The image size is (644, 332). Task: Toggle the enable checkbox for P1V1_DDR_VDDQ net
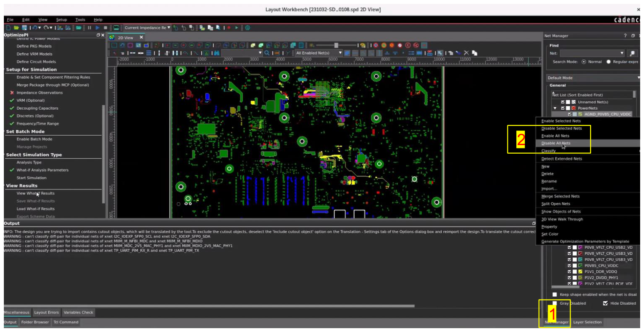point(569,272)
